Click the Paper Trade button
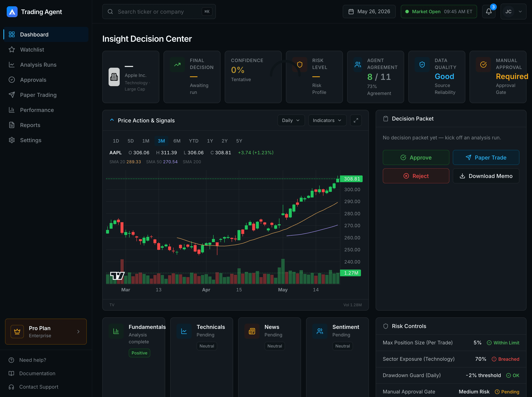Viewport: 532px width, 397px height. tap(486, 157)
